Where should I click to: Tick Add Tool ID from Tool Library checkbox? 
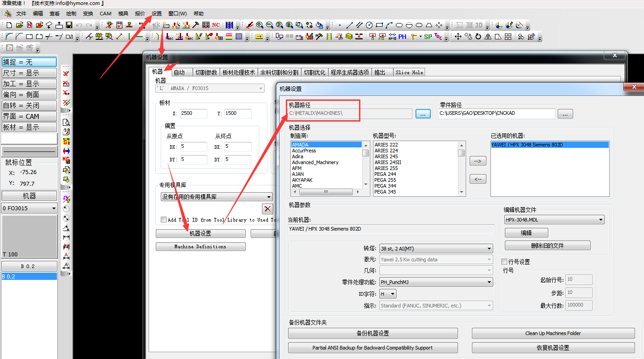(x=163, y=220)
